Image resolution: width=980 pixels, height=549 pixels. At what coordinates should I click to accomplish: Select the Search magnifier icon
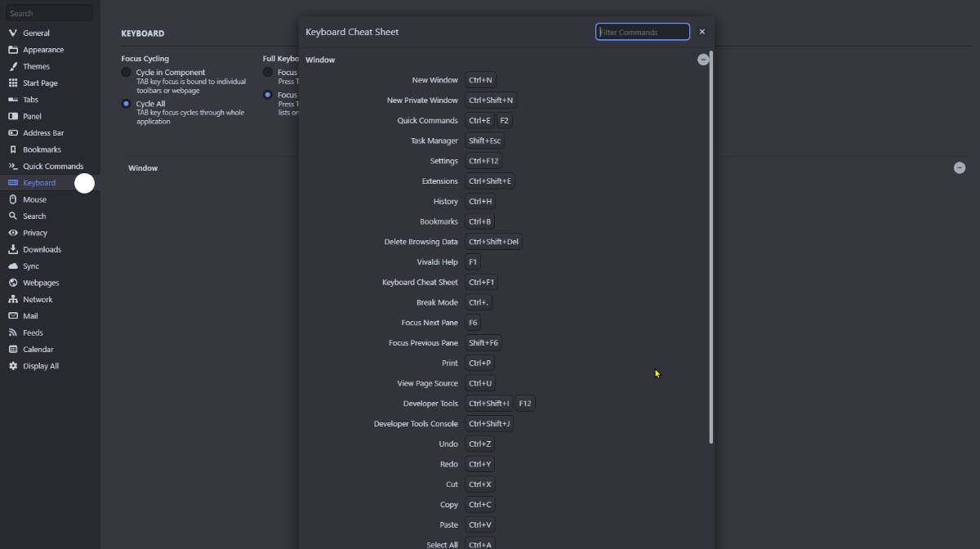point(13,216)
